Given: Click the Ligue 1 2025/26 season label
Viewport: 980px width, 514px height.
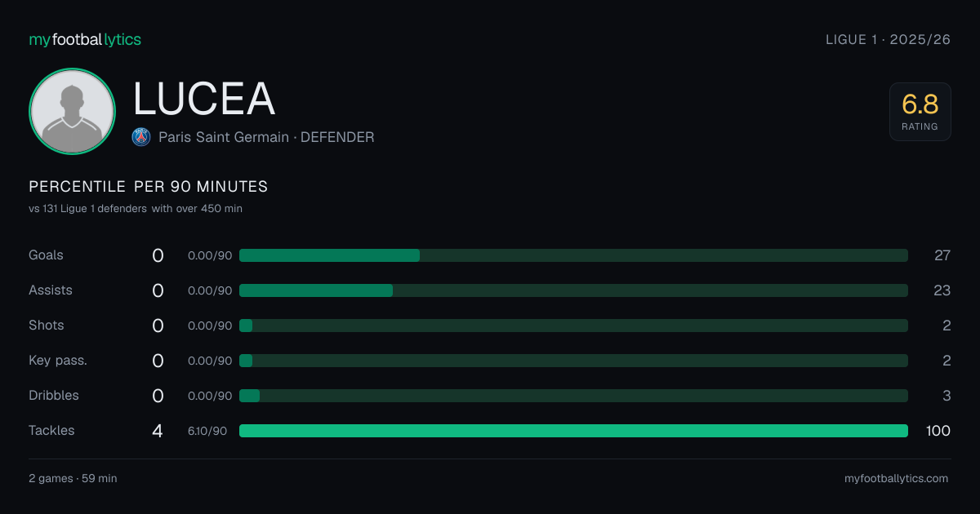Looking at the screenshot, I should (x=889, y=39).
